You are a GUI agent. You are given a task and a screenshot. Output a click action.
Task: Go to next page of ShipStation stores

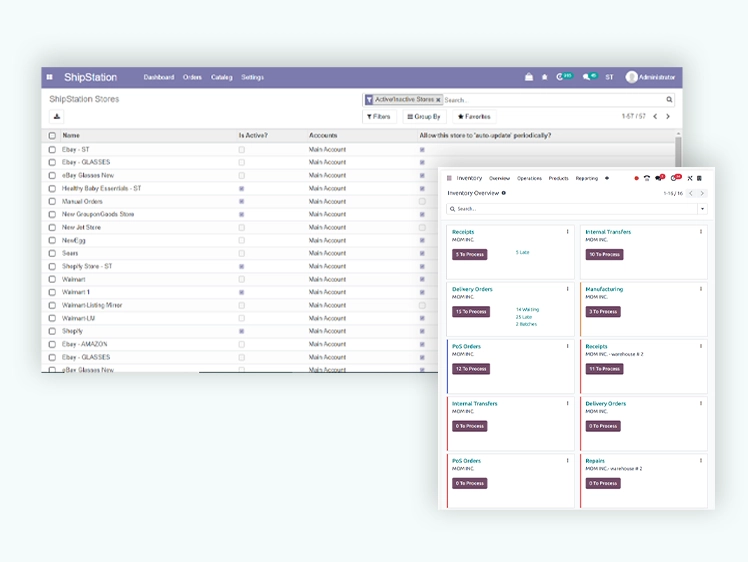668,116
